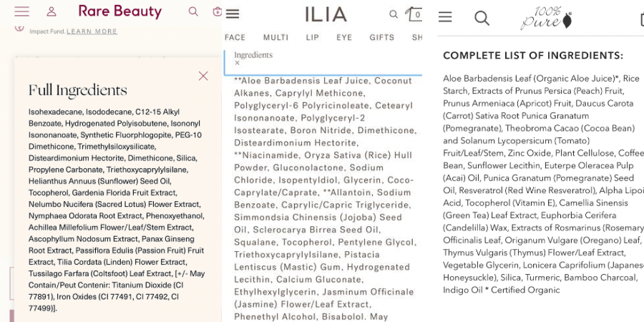644x322 pixels.
Task: Click the LEARN MORE link on Rare Beauty
Action: 92,31
